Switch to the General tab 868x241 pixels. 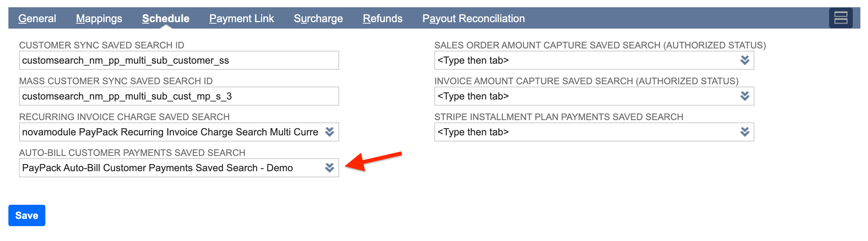point(37,18)
